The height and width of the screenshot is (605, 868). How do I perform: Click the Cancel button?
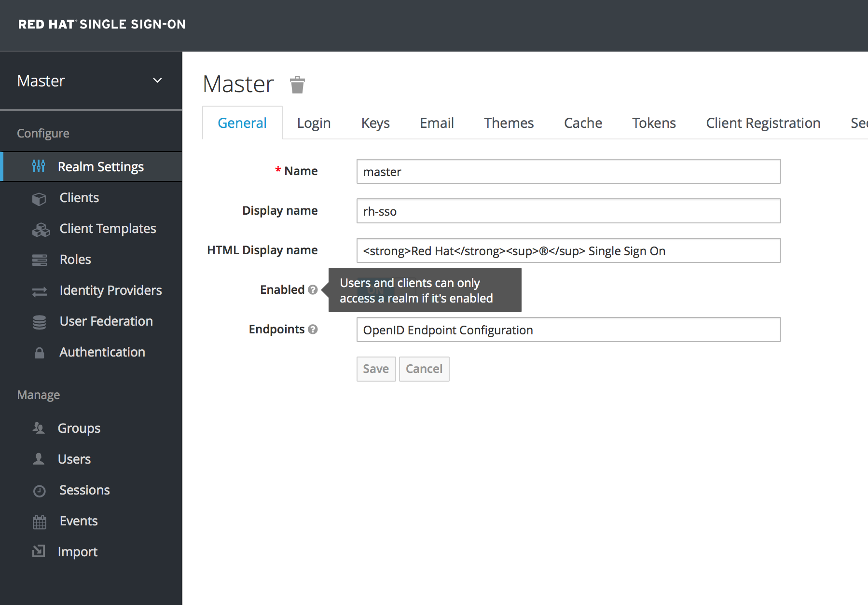click(424, 369)
